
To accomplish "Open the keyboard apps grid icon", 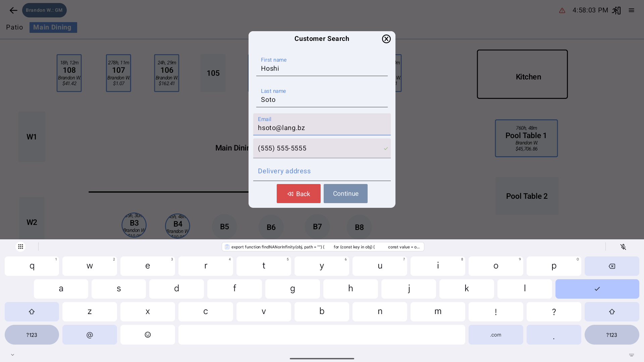I will [20, 247].
